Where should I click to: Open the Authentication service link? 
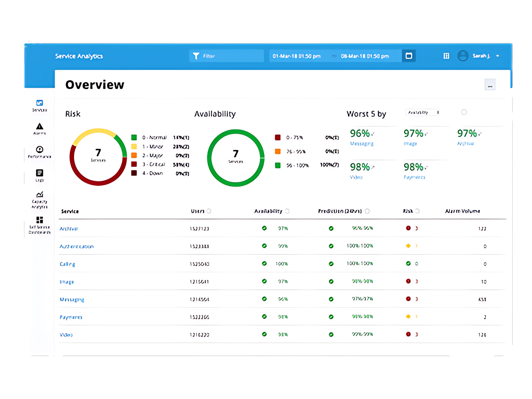(x=77, y=246)
